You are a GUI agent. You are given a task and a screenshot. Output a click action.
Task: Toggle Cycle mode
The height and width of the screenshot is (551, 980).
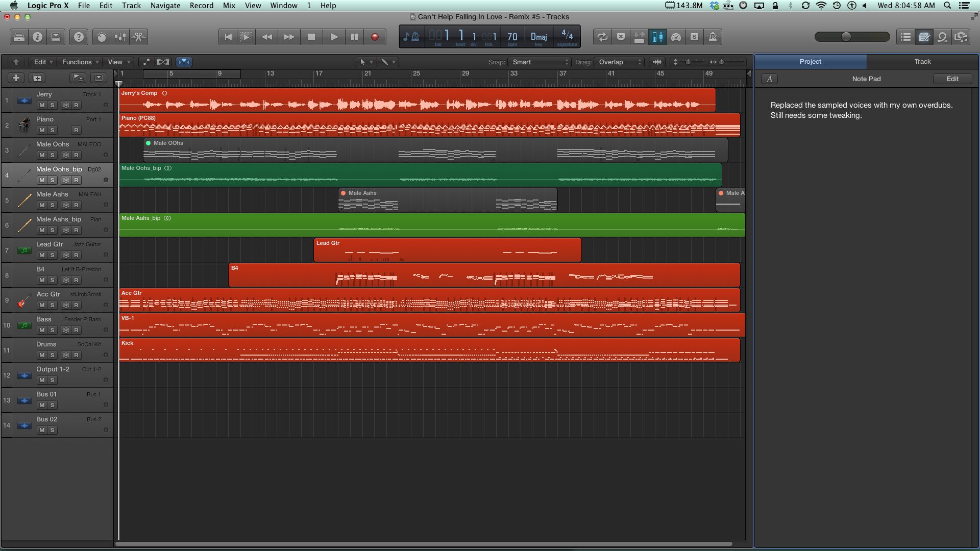pos(602,37)
